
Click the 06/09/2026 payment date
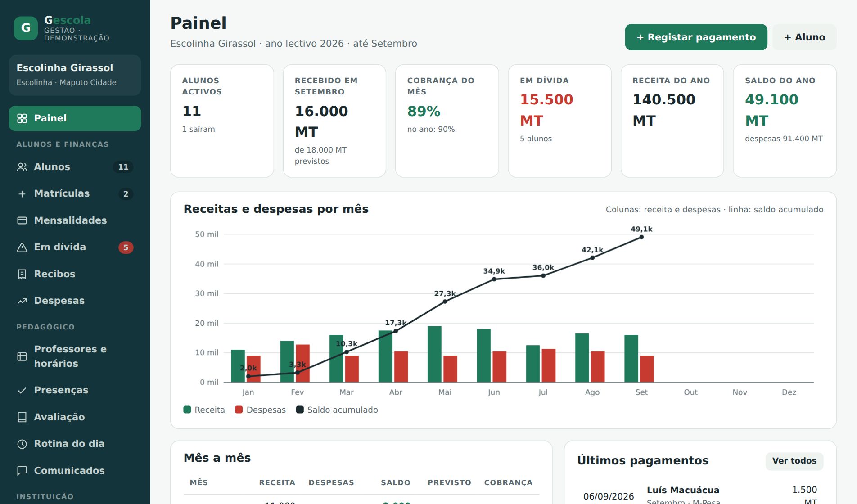pos(609,496)
